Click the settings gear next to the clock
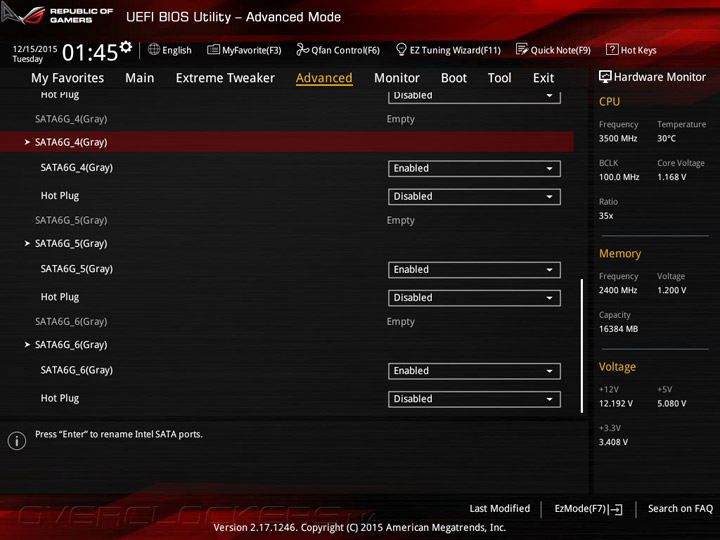720x540 pixels. click(126, 47)
